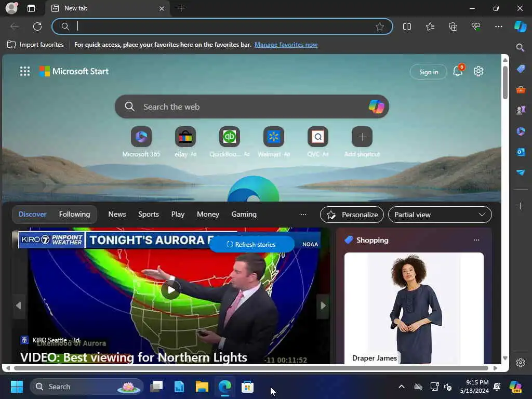
Task: Open the notifications bell icon
Action: pos(458,71)
